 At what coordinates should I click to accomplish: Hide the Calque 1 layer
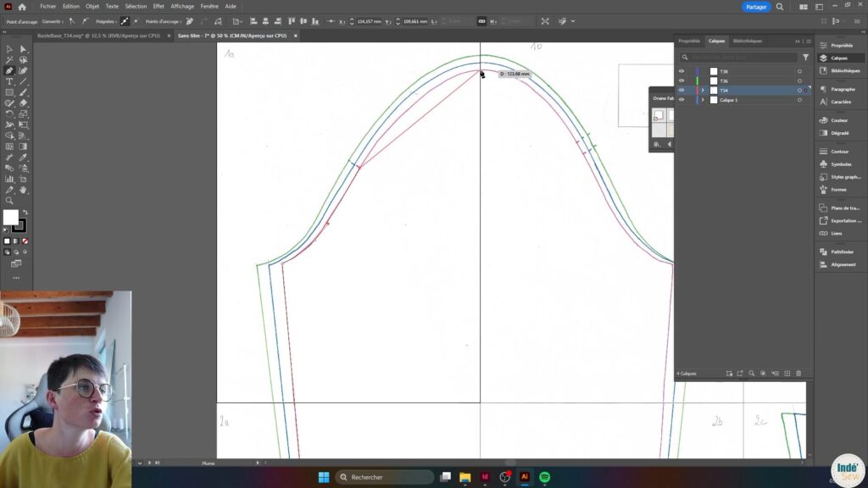coord(682,100)
